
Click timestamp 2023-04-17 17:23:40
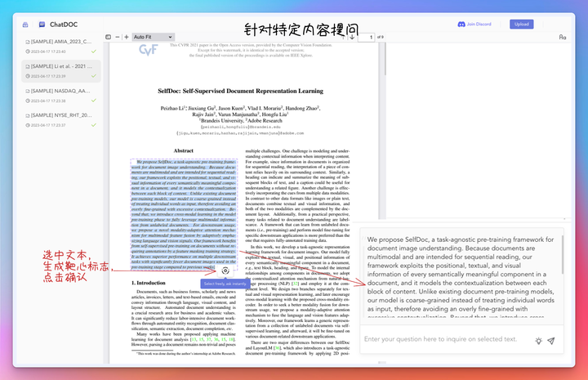coord(48,51)
